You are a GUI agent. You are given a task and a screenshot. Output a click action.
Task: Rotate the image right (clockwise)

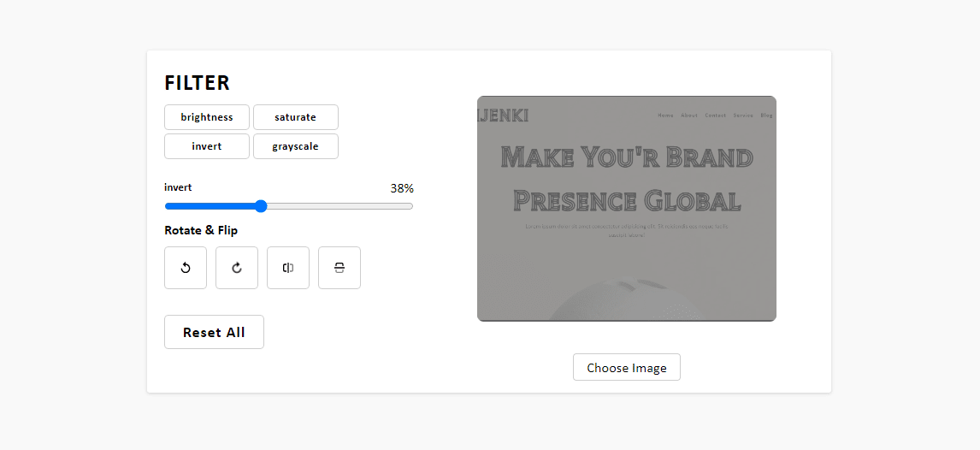click(x=237, y=268)
